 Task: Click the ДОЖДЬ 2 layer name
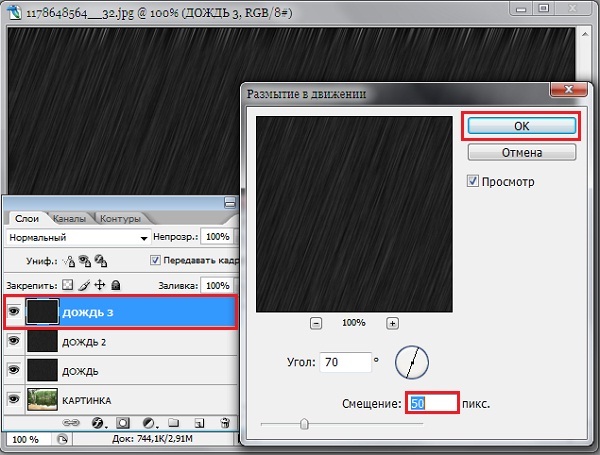[x=84, y=342]
